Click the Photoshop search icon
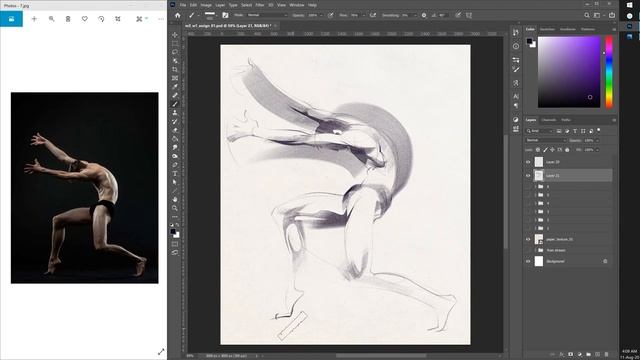Viewport: 640px width, 360px height. coord(587,16)
